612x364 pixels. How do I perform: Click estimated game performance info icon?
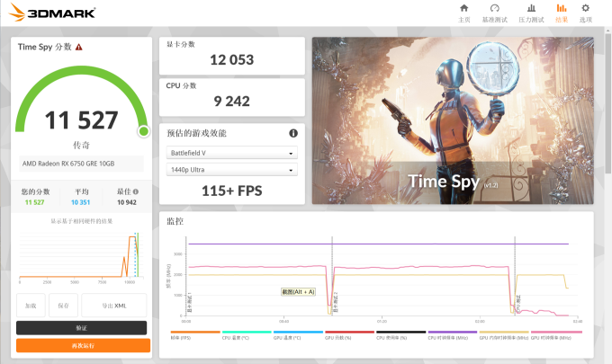pyautogui.click(x=293, y=133)
